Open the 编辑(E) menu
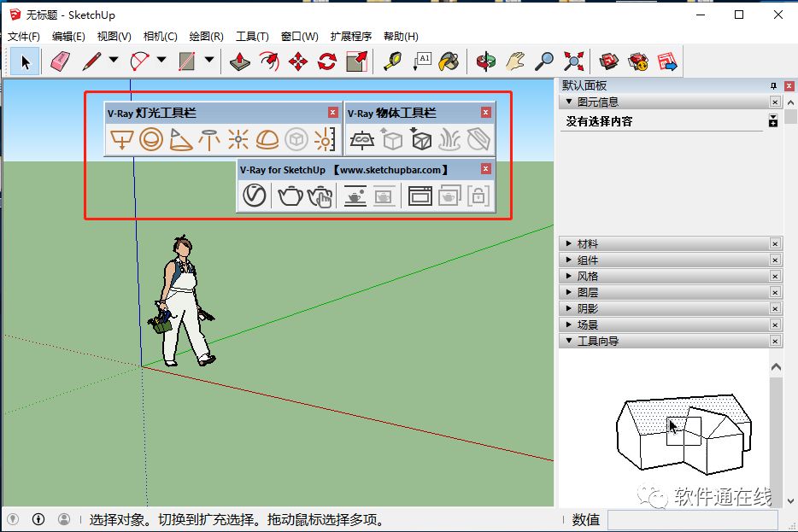Viewport: 798px width, 532px height. pyautogui.click(x=68, y=37)
